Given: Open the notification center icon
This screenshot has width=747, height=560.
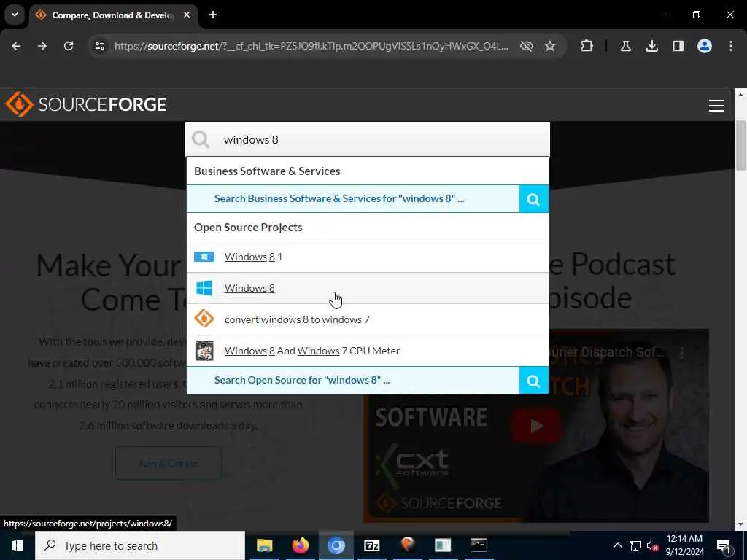Looking at the screenshot, I should pyautogui.click(x=724, y=545).
